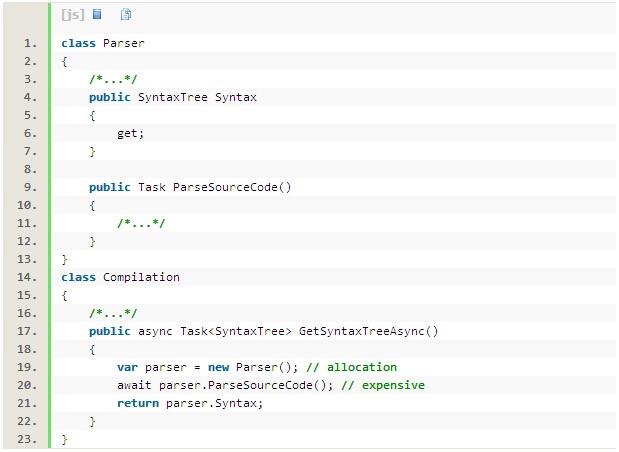Click the ParseSourceCode() method name
619x452 pixels.
point(231,188)
